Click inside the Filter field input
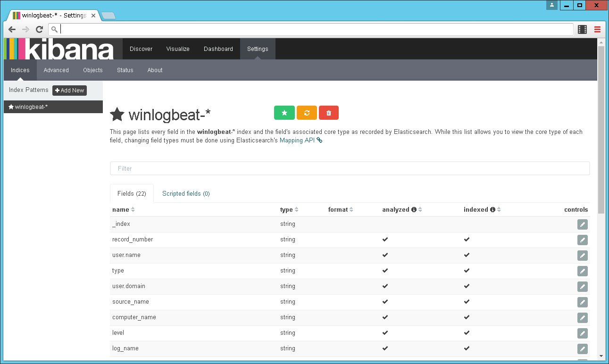This screenshot has width=609, height=364. (350, 168)
